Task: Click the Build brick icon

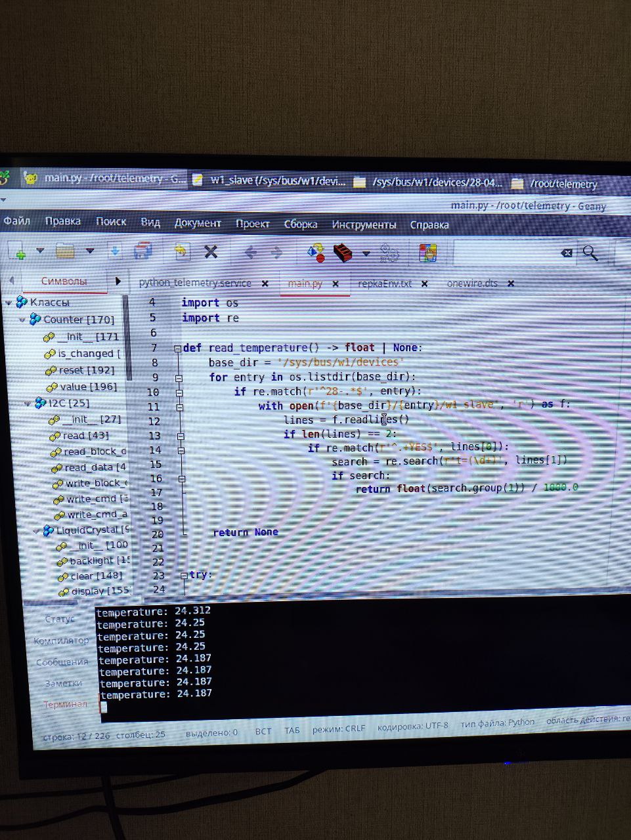Action: pos(343,253)
